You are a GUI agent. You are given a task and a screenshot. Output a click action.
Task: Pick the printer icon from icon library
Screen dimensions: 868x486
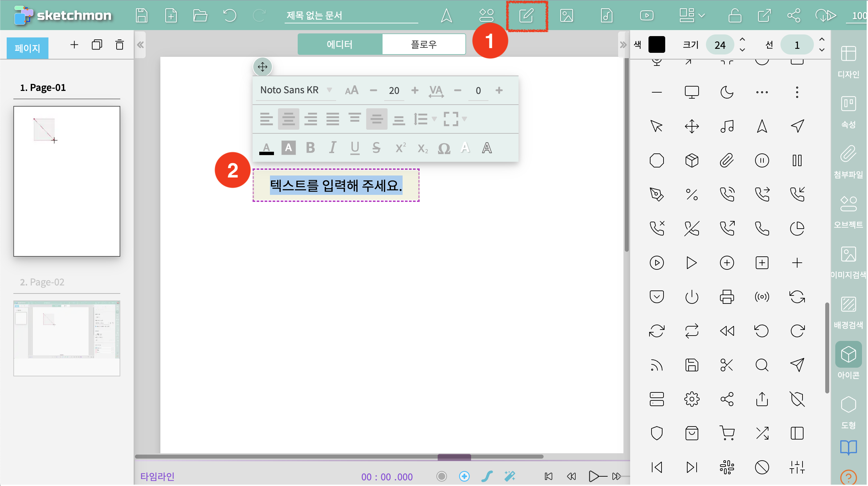pos(726,297)
